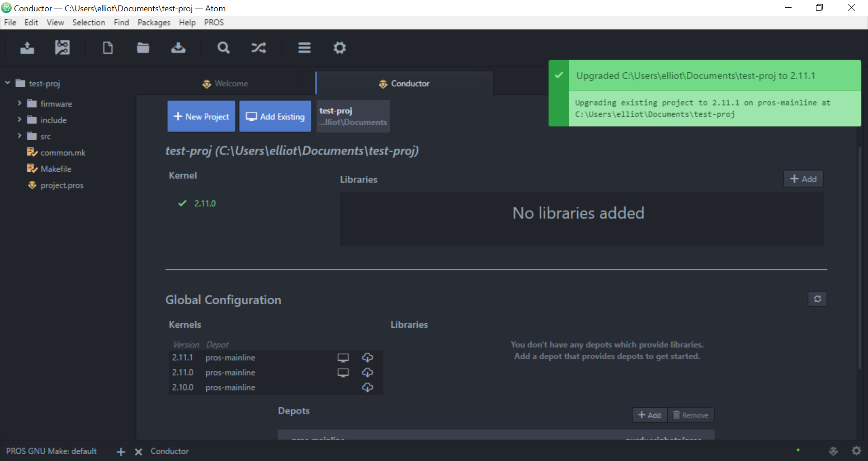Open the Conductor toolbar icon
This screenshot has height=461, width=868.
tap(62, 48)
